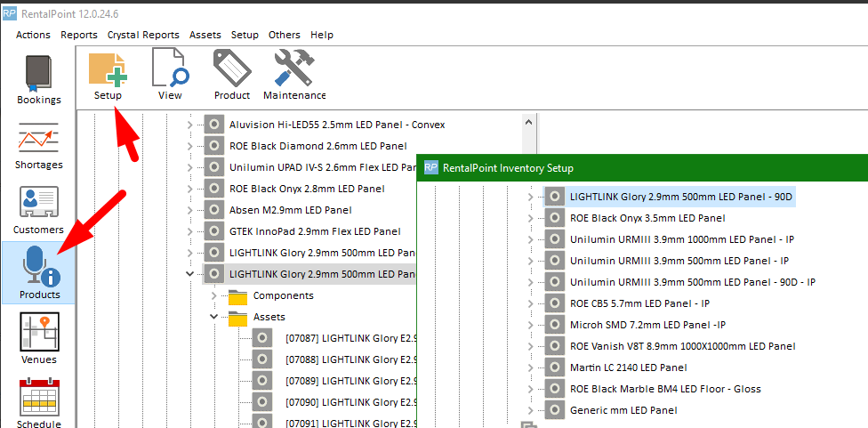
Task: Open the Crystal Reports menu
Action: click(x=143, y=35)
